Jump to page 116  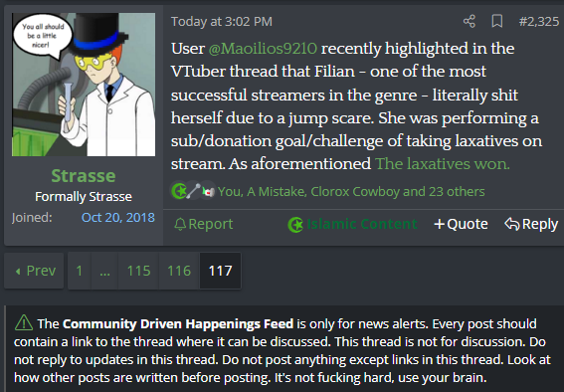pyautogui.click(x=179, y=271)
